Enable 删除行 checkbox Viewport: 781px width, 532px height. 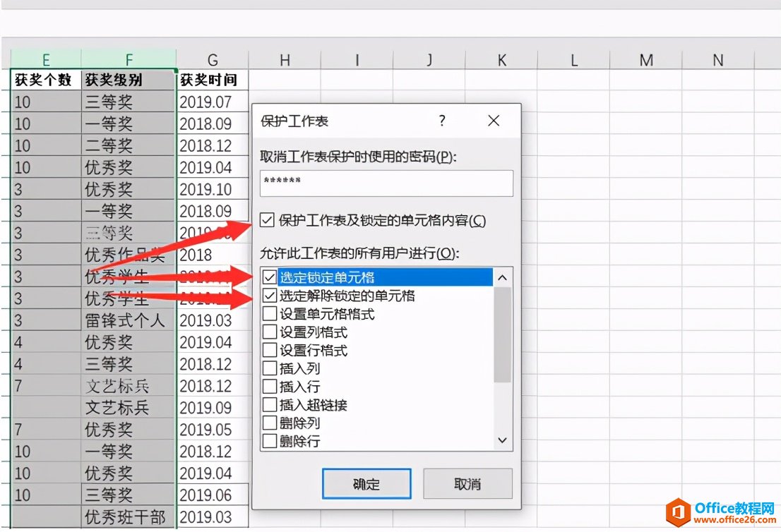click(270, 441)
